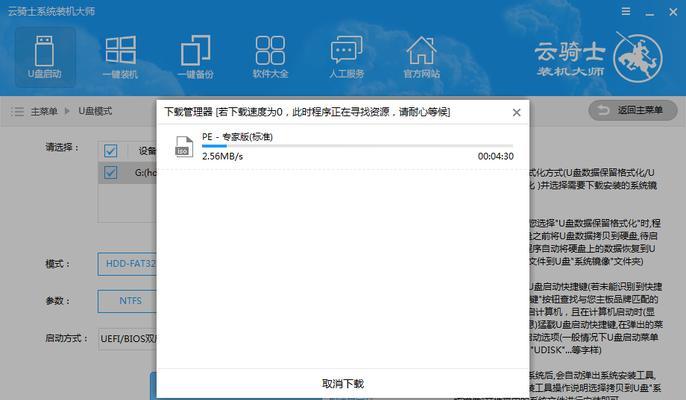Click the 云骑士 knight logo
Screen dimensions: 686x400
[637, 58]
